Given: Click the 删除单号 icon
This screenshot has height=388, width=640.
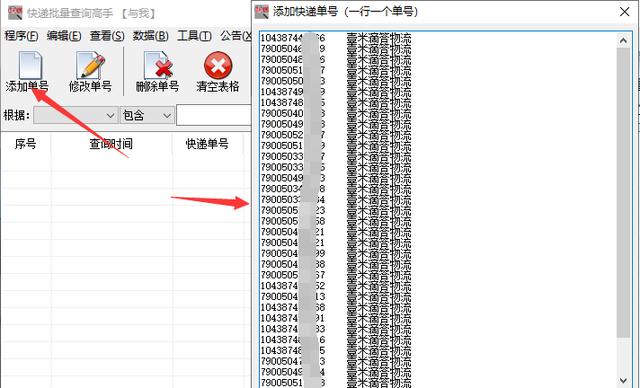Looking at the screenshot, I should [x=158, y=65].
